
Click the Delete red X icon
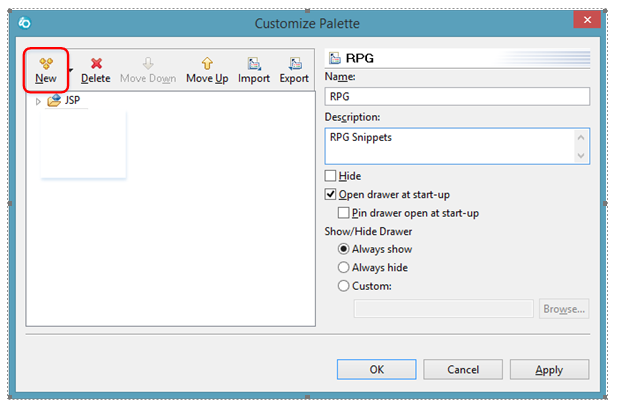(96, 62)
